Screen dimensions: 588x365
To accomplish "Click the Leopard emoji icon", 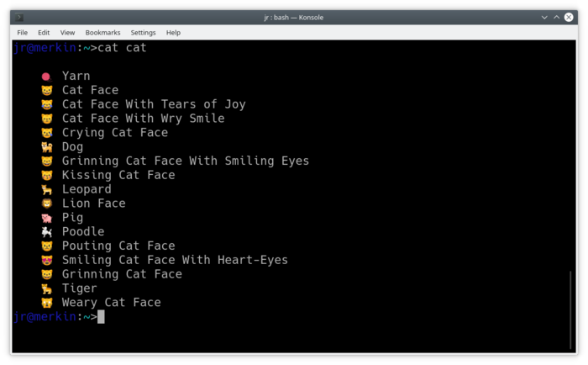I will (x=46, y=190).
